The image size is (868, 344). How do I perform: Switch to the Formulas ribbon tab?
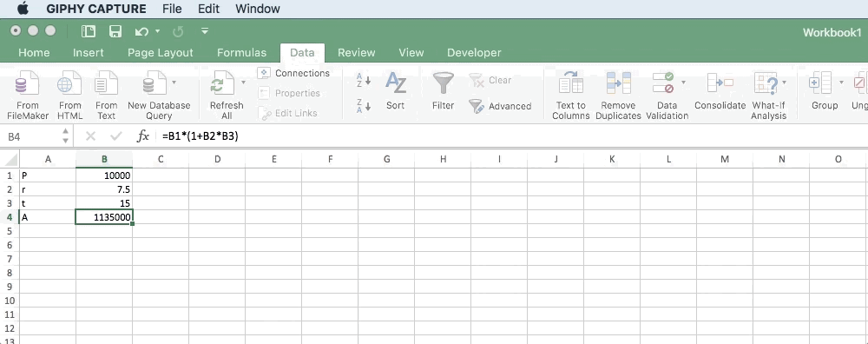(241, 53)
